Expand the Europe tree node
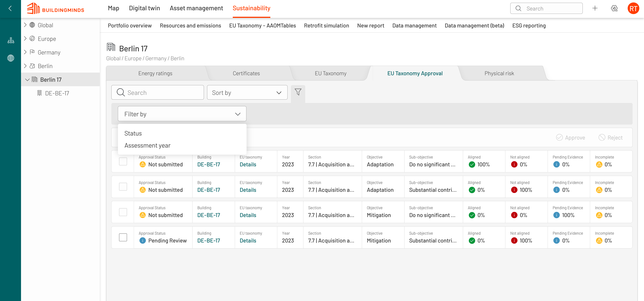This screenshot has height=301, width=644. tap(25, 38)
